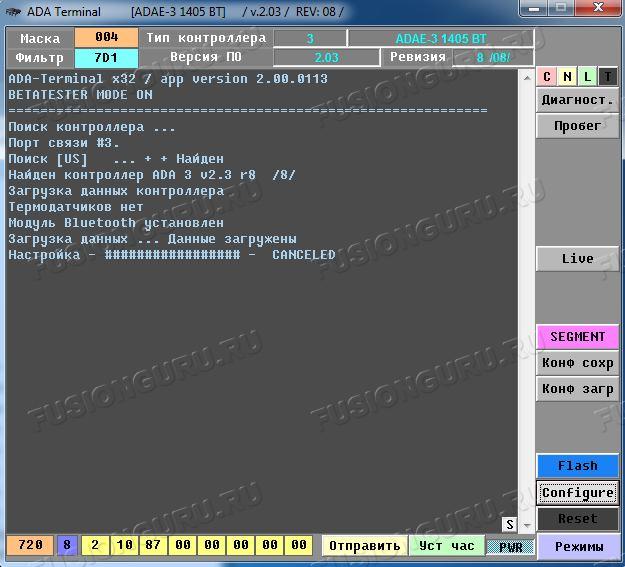Click the ADA Terminal title bar icon
Image resolution: width=625 pixels, height=567 pixels.
(x=13, y=12)
